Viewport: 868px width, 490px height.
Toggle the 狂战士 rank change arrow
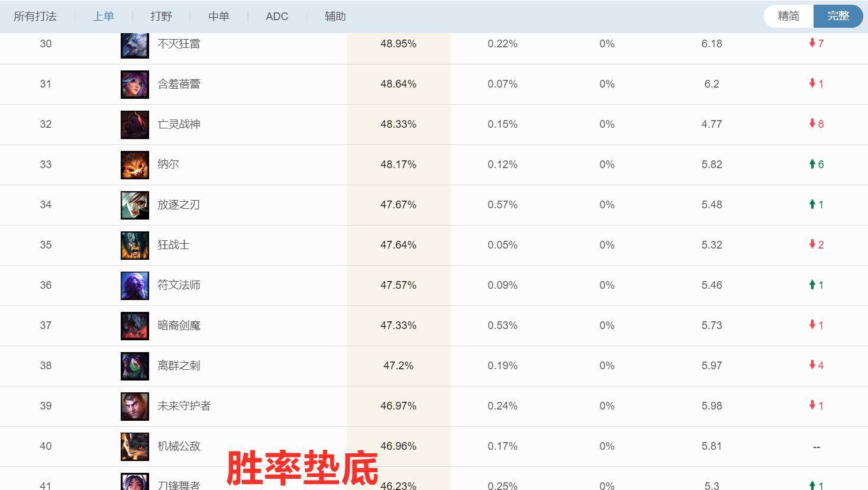815,244
